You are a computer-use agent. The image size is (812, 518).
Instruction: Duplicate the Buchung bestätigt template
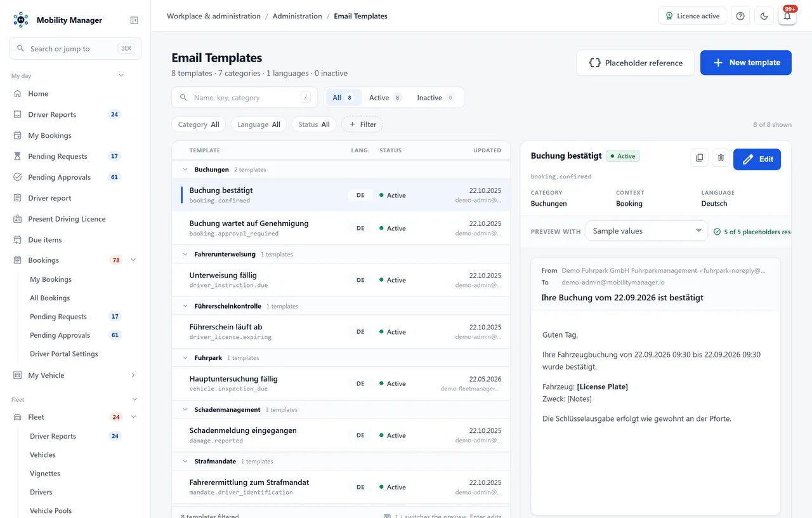(x=699, y=158)
